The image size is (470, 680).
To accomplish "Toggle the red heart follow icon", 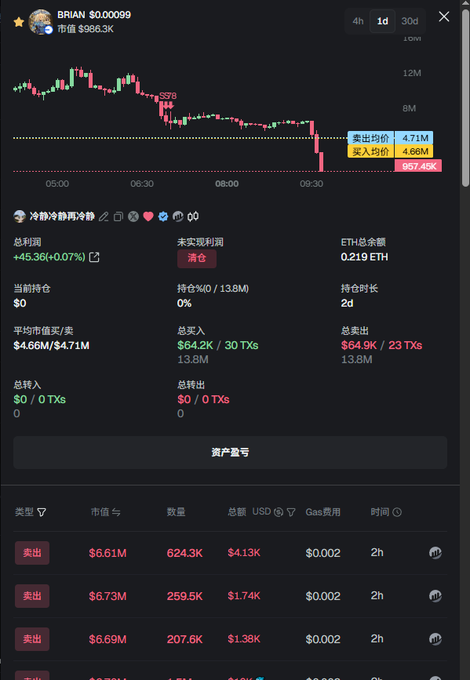I will [x=148, y=216].
